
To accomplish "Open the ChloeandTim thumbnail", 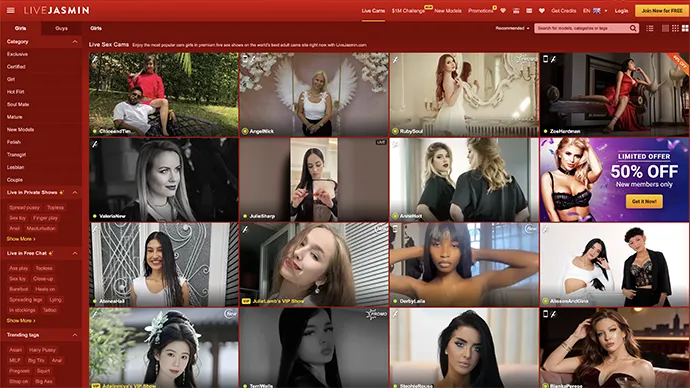I will click(x=164, y=94).
